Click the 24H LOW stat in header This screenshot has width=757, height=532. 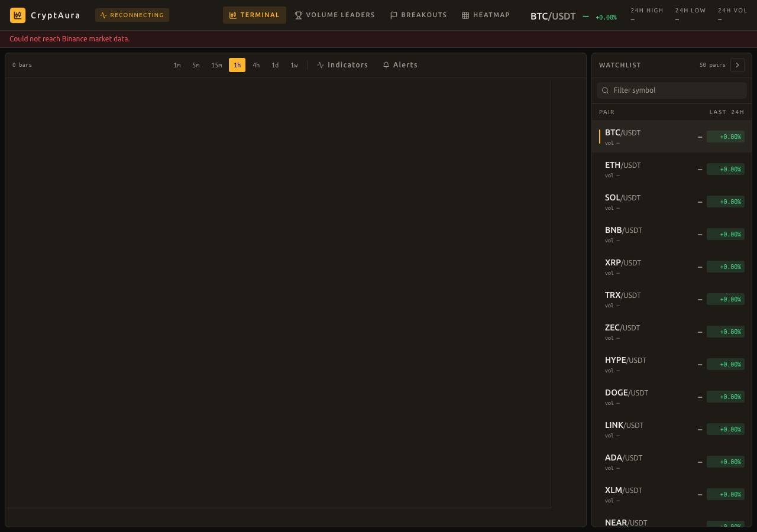691,15
